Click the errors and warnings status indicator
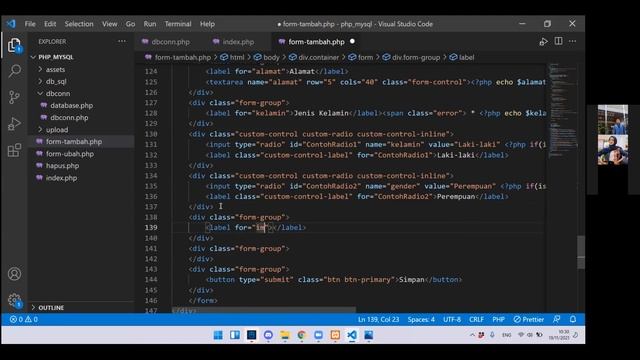 24,319
